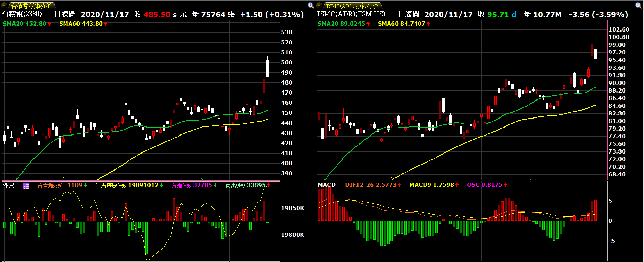The width and height of the screenshot is (644, 262).
Task: Select the 台積電 技術分析 tab
Action: tap(31, 6)
